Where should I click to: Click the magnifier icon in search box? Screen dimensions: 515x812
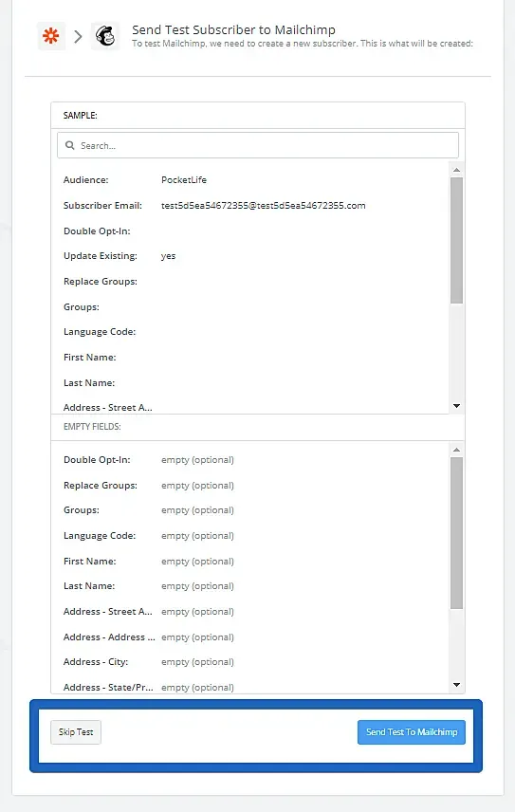coord(70,145)
